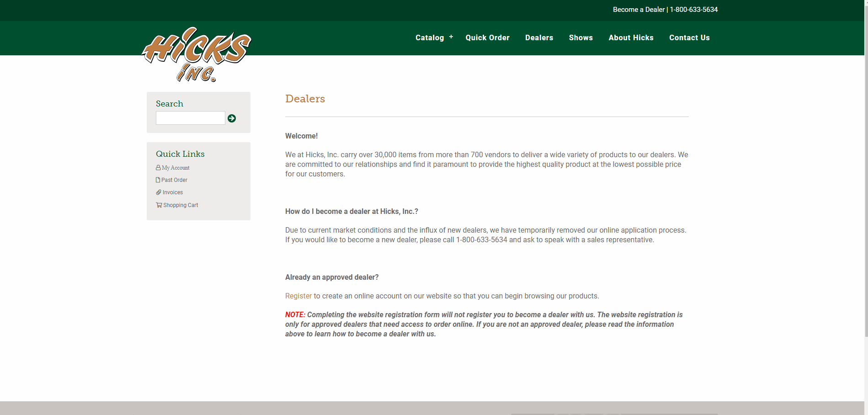Click the red NOTE: label
This screenshot has height=415, width=868.
coord(295,315)
